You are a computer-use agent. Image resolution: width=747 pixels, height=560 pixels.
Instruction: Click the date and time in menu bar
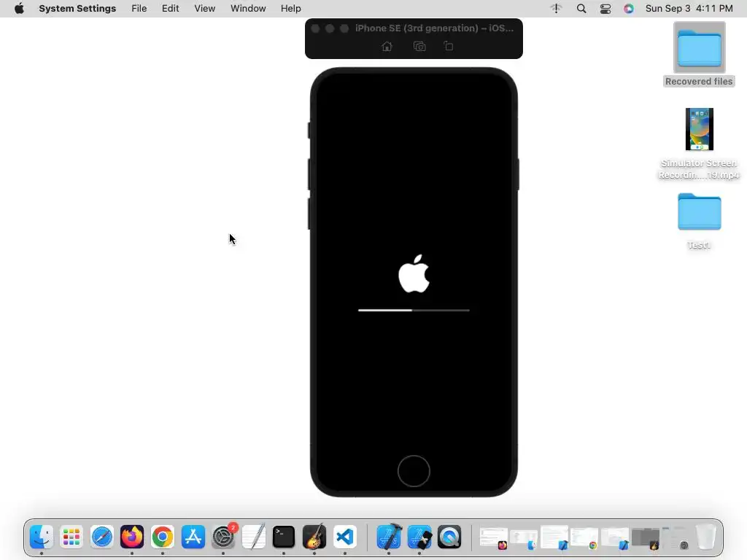(689, 9)
